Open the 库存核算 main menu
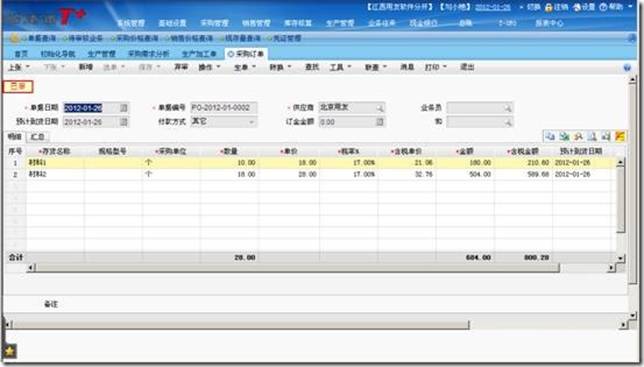 [298, 23]
